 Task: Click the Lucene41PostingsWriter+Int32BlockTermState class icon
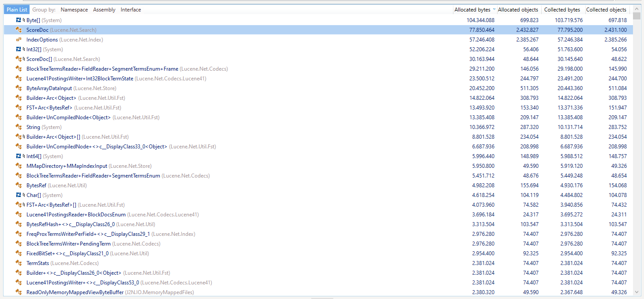(x=19, y=79)
